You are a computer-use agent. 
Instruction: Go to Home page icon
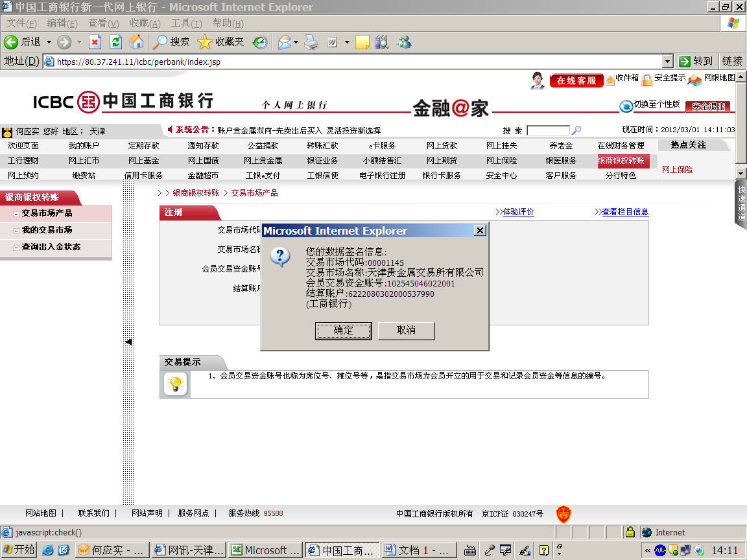pos(136,42)
